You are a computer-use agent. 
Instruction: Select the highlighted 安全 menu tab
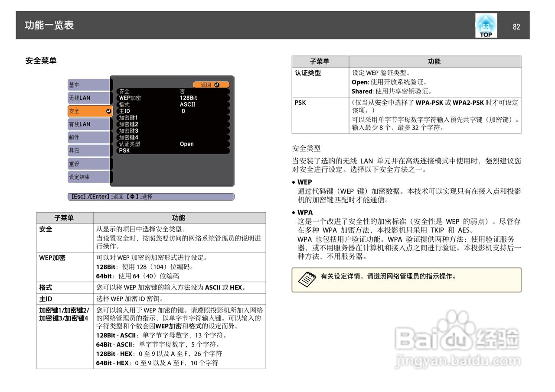pyautogui.click(x=90, y=111)
